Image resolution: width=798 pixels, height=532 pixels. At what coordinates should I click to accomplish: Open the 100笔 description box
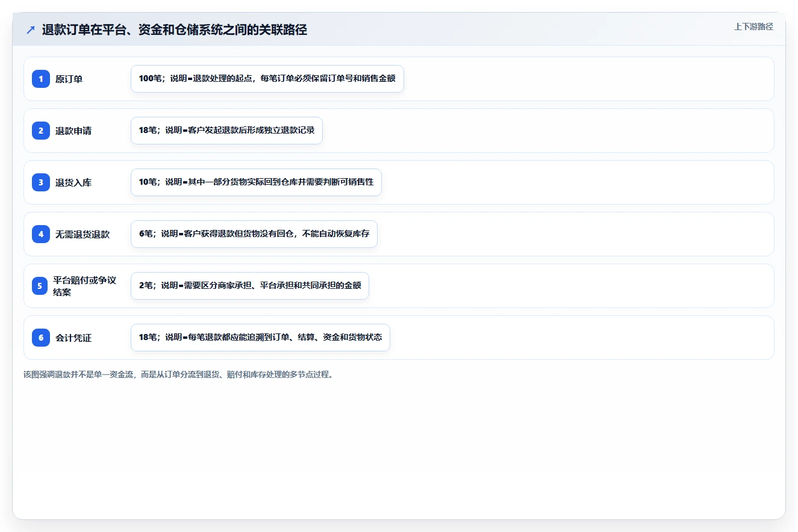click(x=267, y=79)
